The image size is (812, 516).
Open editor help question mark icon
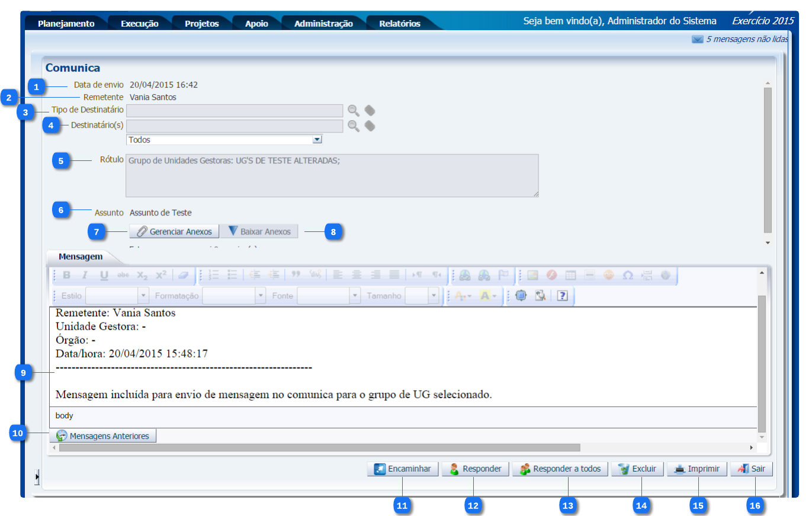(562, 296)
